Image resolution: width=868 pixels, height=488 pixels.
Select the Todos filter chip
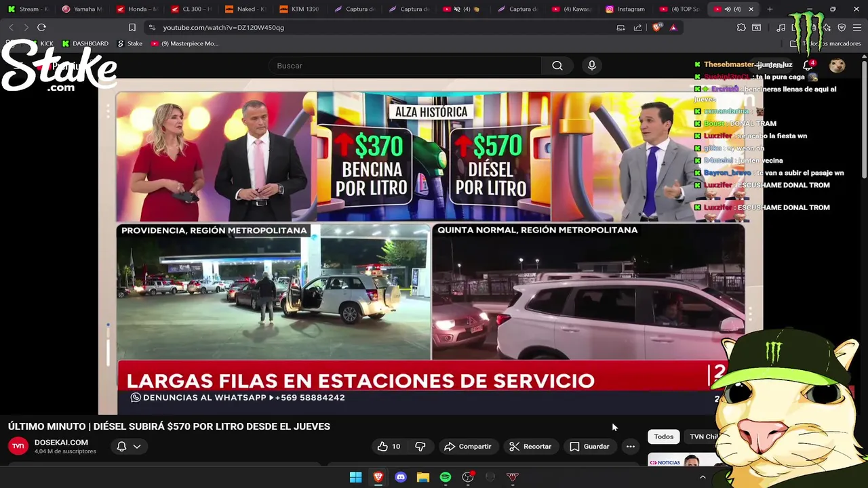click(664, 436)
